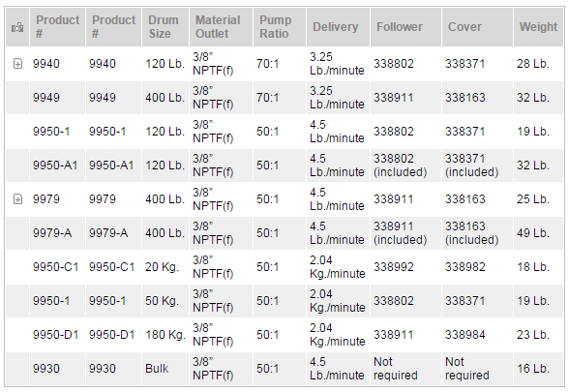Click cover part number 338984
Viewport: 569px width, 392px height.
click(464, 335)
